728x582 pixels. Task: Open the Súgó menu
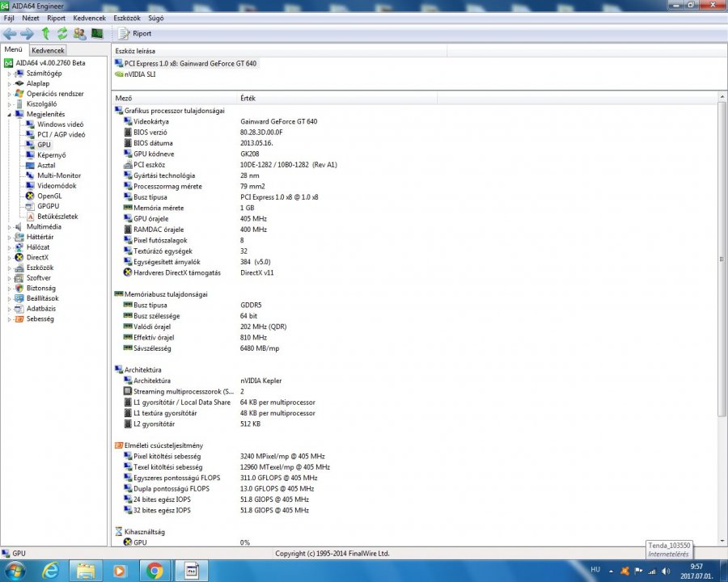pos(156,18)
